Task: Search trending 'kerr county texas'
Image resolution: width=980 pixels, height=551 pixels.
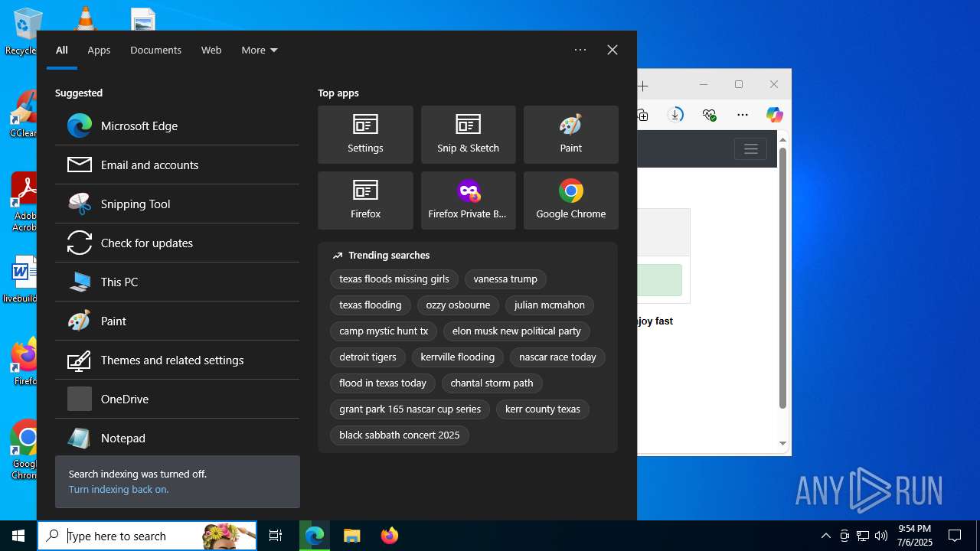Action: pyautogui.click(x=543, y=409)
